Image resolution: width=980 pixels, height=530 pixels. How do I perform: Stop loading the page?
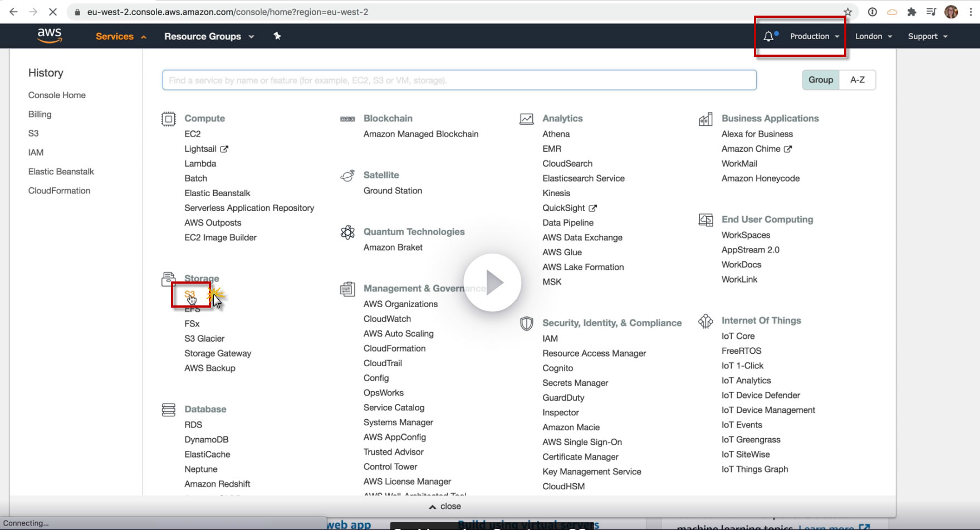pos(52,12)
